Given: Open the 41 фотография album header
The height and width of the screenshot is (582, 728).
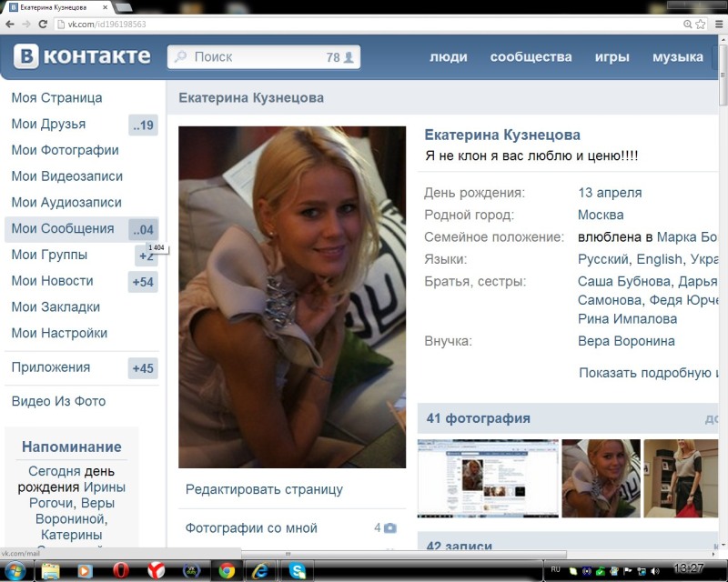Looking at the screenshot, I should (x=479, y=418).
